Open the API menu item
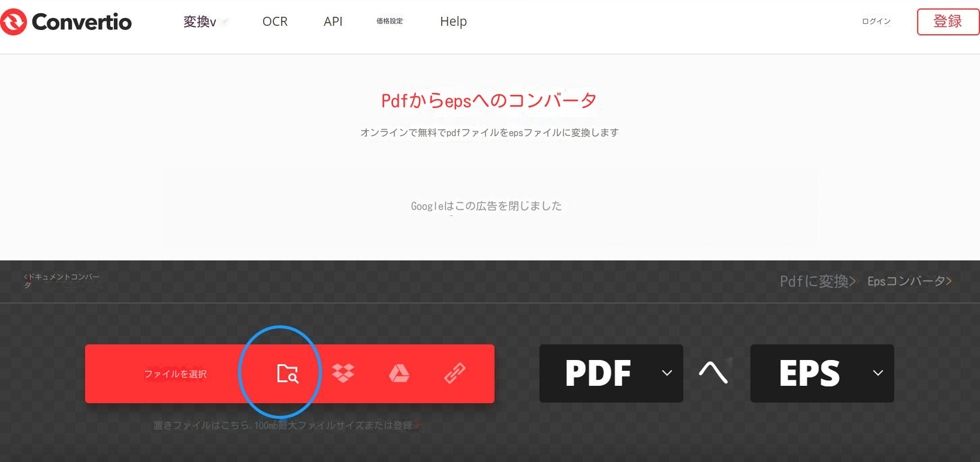This screenshot has height=462, width=980. 333,22
